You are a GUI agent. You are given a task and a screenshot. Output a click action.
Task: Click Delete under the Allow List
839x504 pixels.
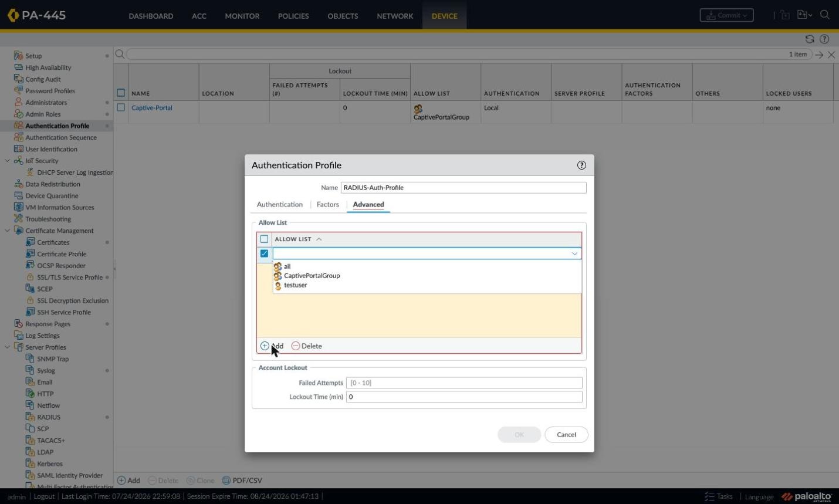307,346
